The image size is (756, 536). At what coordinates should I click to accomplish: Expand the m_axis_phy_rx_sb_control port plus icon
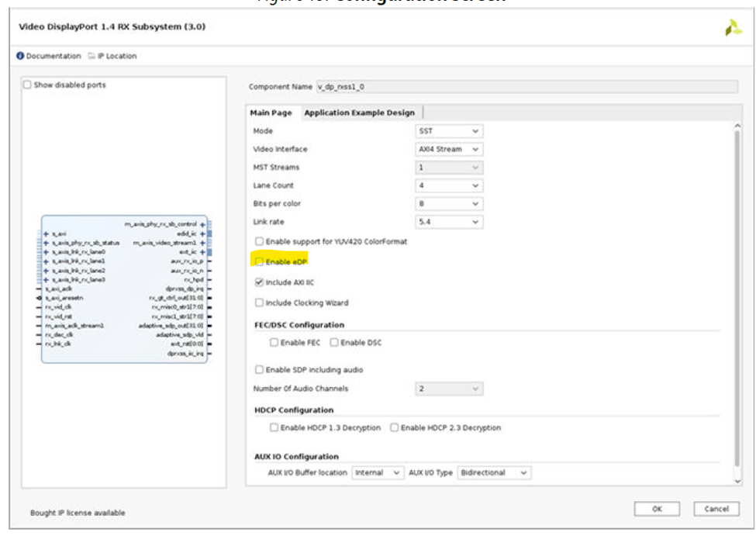click(202, 224)
